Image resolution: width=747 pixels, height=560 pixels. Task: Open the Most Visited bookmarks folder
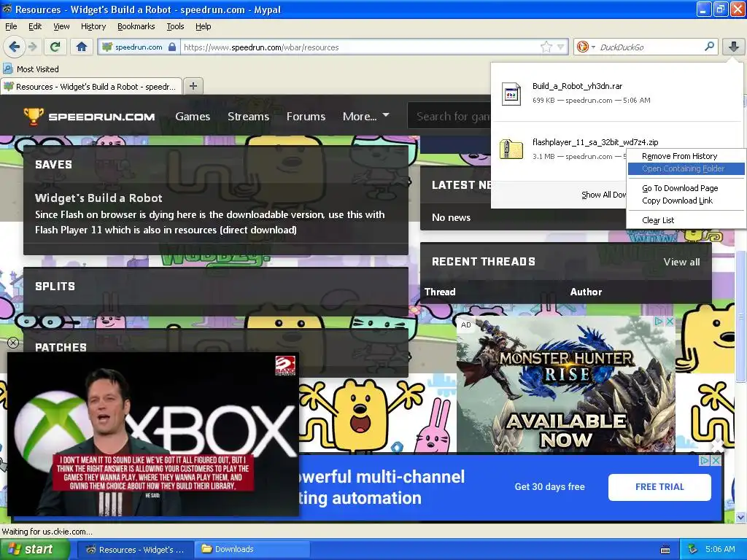point(31,69)
